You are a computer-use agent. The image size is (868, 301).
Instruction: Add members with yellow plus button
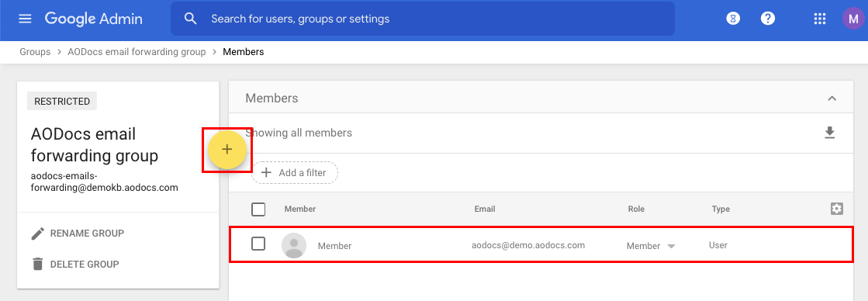227,150
